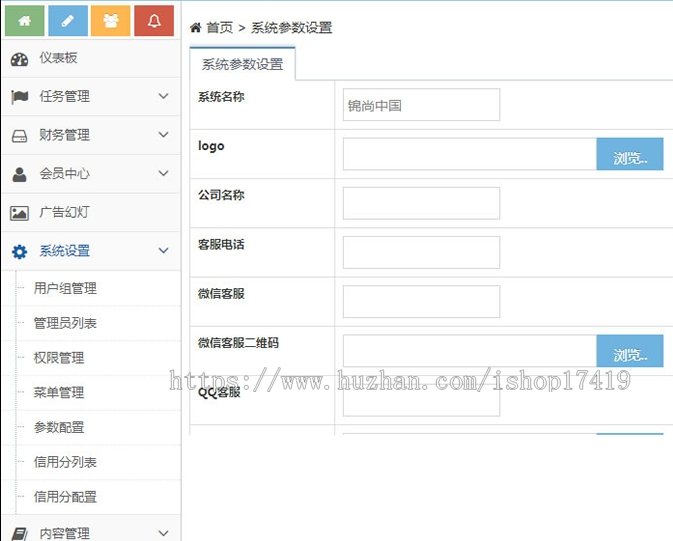This screenshot has height=541, width=673.
Task: Click the picture icon for 广告幻灯
Action: tap(19, 213)
